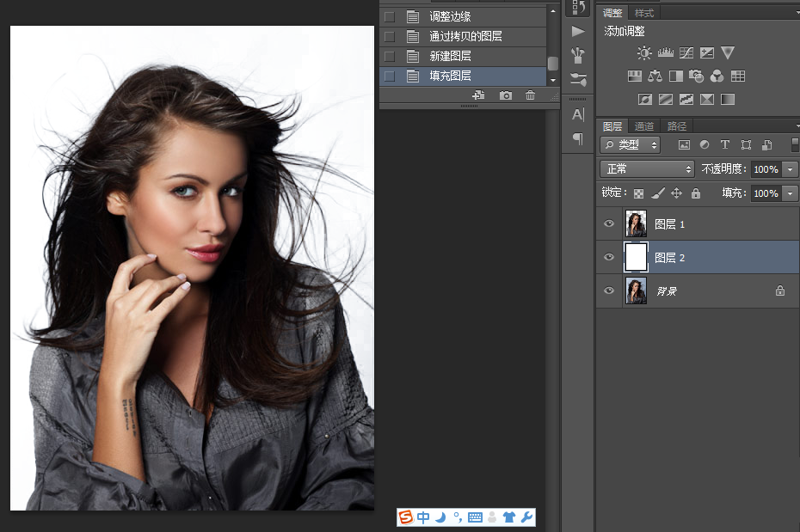Delete history state with trash icon
The height and width of the screenshot is (532, 800).
[x=530, y=95]
